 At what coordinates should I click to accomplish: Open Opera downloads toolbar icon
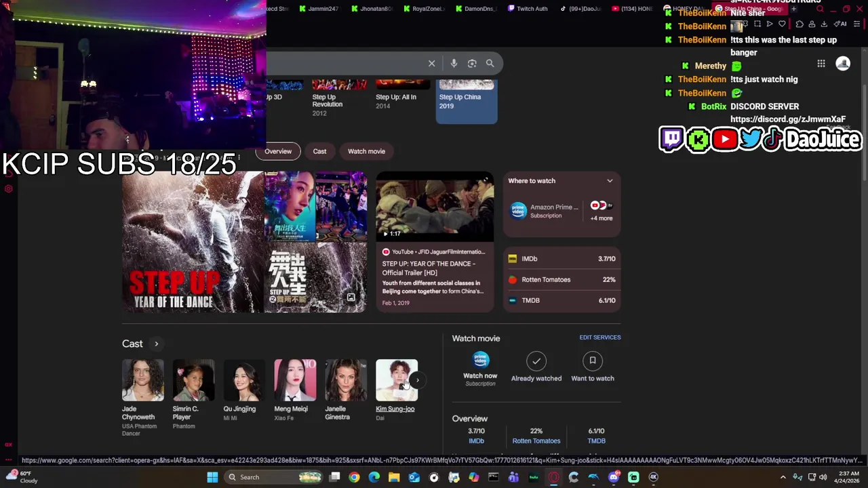click(824, 24)
